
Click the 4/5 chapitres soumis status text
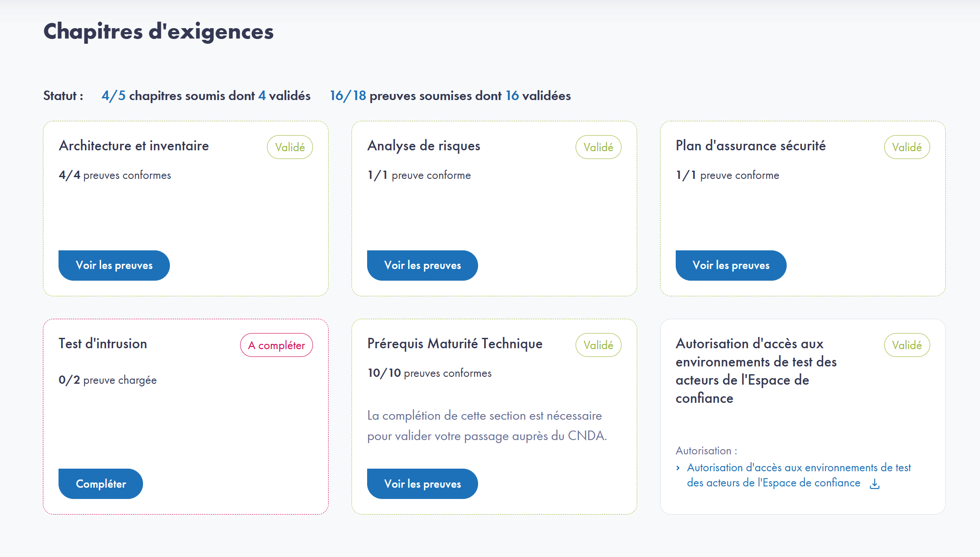[x=206, y=96]
